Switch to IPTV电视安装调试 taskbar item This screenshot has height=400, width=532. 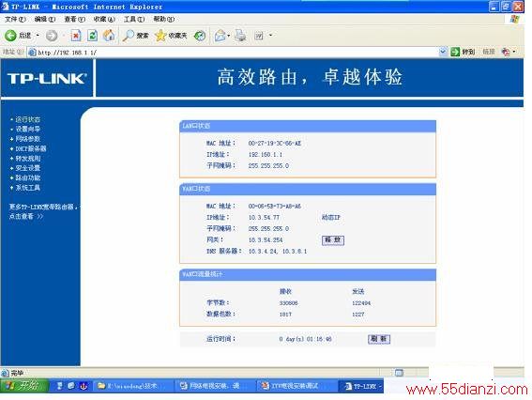point(297,386)
